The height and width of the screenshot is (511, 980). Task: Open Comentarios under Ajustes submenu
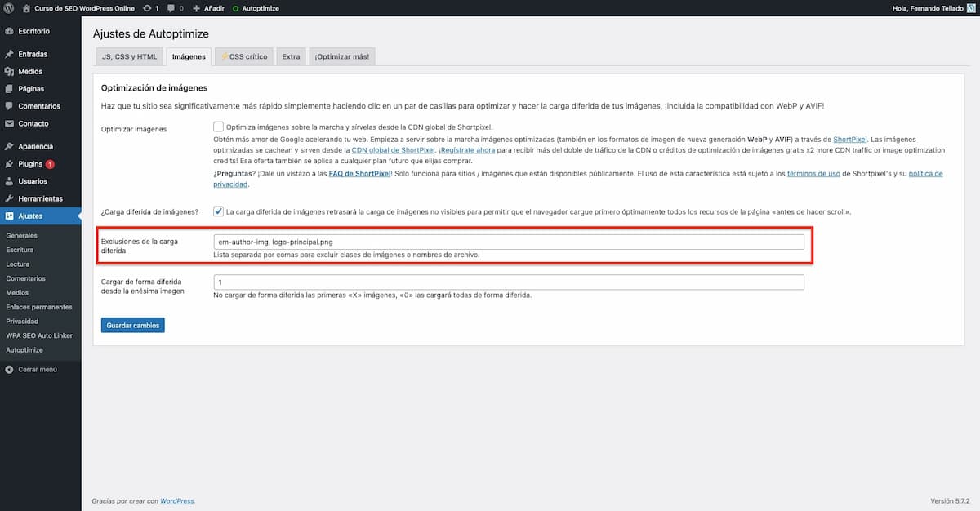pos(25,278)
